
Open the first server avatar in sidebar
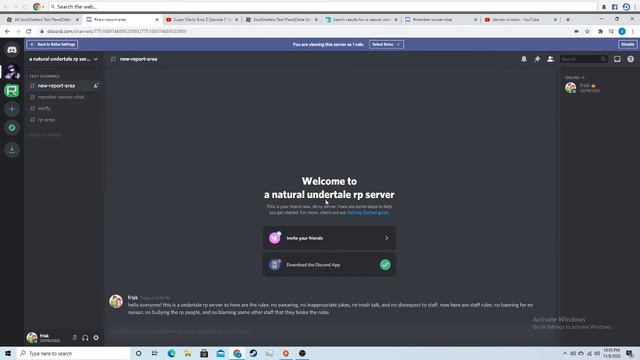click(x=12, y=71)
